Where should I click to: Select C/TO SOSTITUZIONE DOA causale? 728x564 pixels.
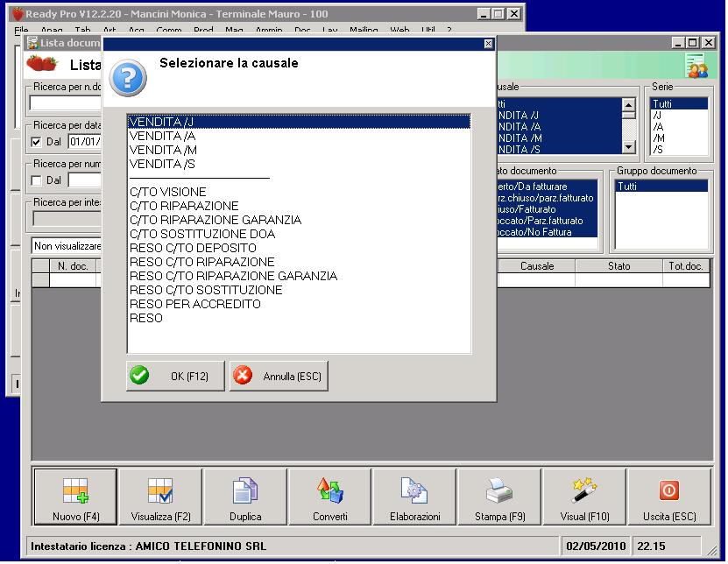point(299,234)
